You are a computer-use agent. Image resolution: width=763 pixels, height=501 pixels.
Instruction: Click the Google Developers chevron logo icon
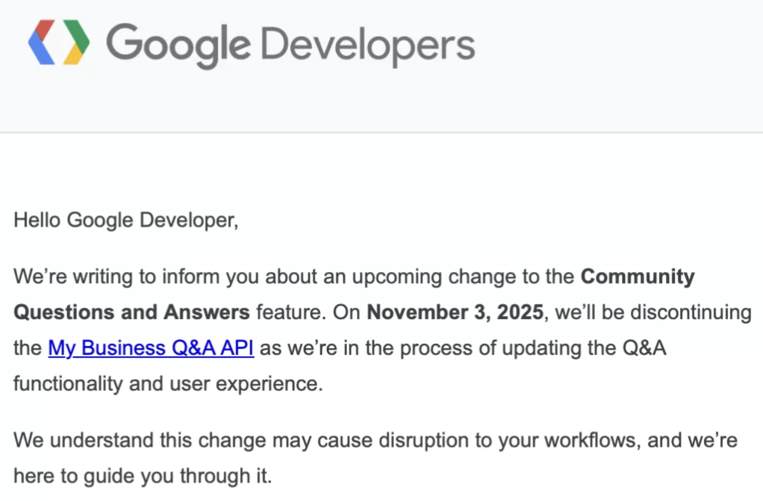pos(59,44)
